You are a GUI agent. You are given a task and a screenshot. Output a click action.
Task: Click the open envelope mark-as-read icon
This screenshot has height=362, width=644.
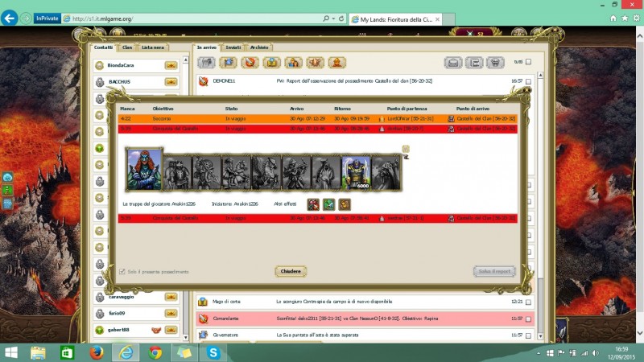(454, 62)
